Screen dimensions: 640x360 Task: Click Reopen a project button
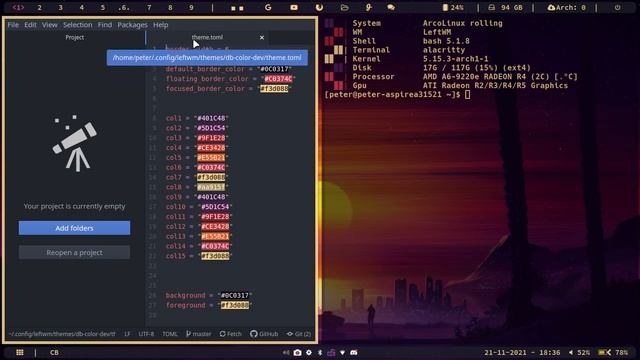[x=74, y=253]
